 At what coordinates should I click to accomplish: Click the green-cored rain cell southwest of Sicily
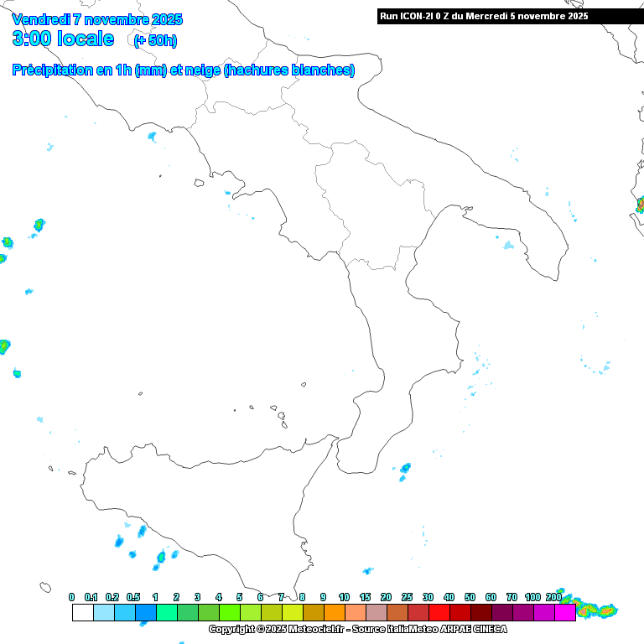point(160,556)
